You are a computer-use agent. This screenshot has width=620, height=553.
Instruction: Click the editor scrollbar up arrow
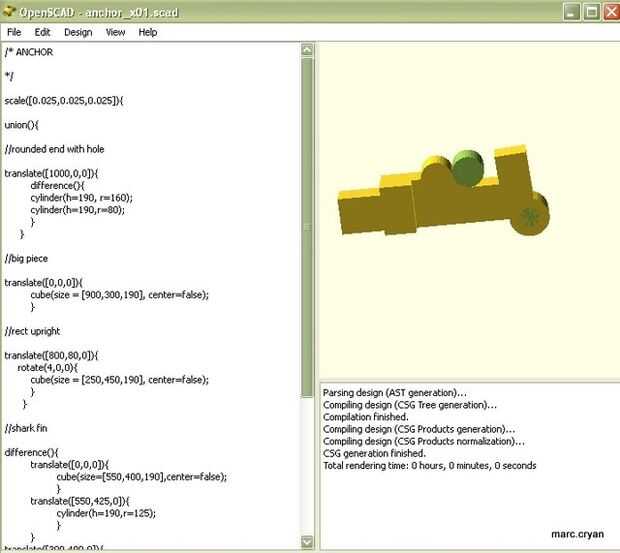[307, 50]
